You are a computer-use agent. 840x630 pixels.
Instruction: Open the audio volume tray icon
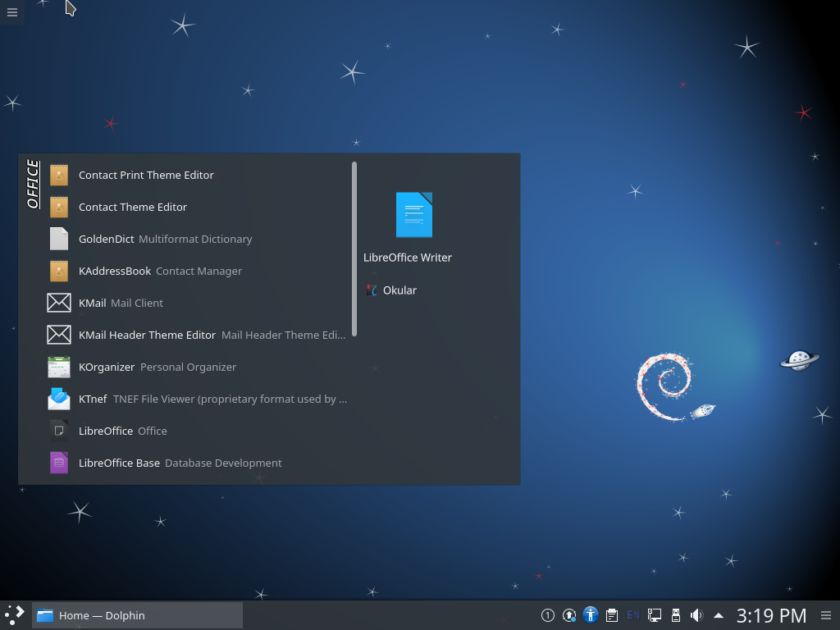point(697,615)
